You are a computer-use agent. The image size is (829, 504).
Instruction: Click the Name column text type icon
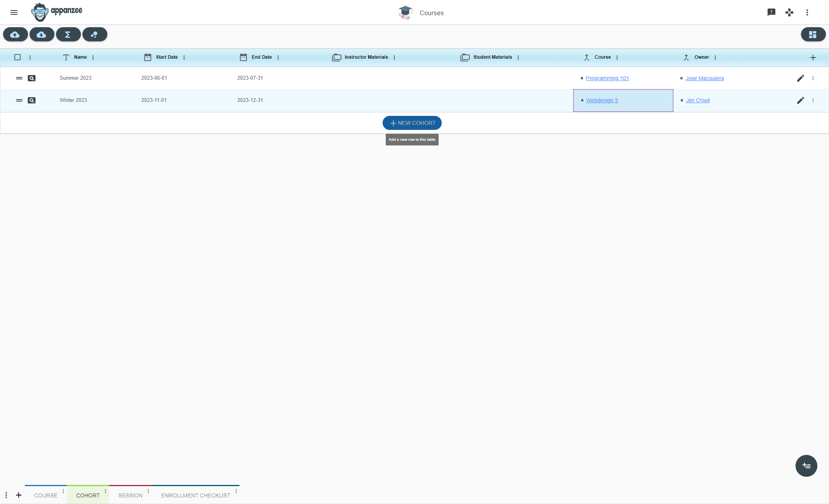point(66,57)
